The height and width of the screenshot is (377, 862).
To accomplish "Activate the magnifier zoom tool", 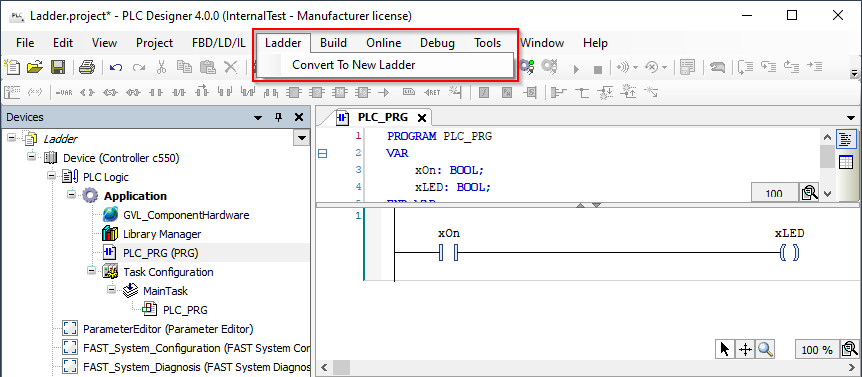I will (765, 349).
